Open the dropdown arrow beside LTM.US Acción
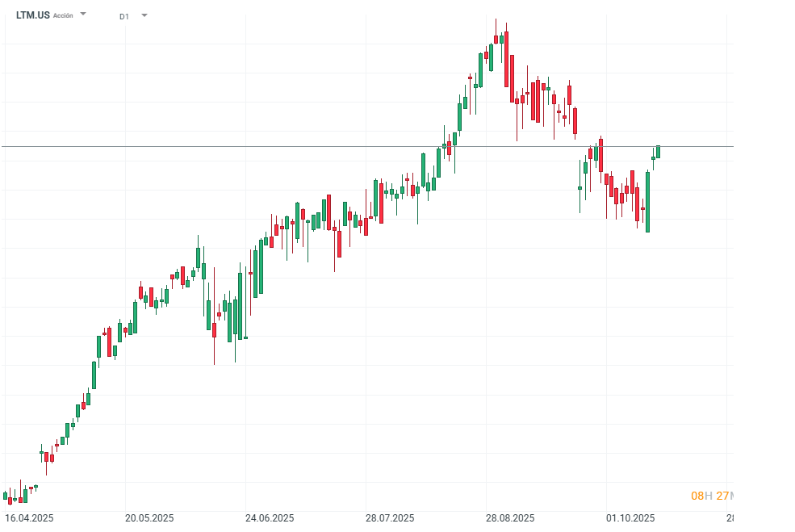The image size is (795, 532). click(83, 15)
